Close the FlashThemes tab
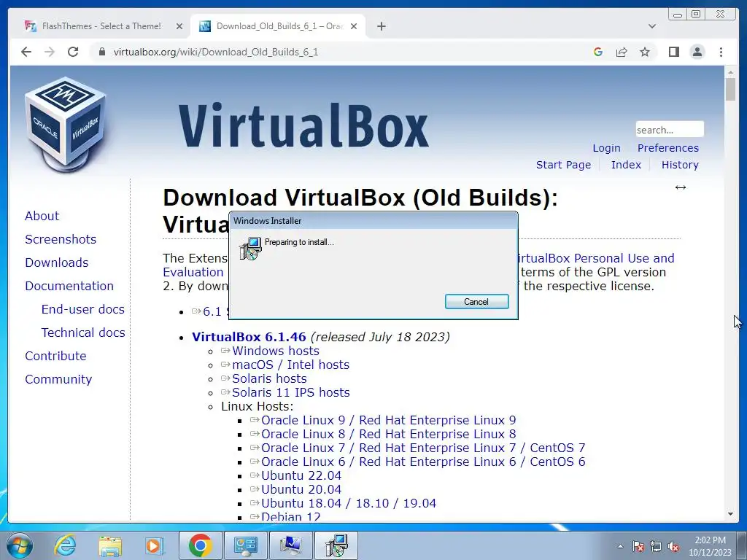Image resolution: width=747 pixels, height=560 pixels. tap(179, 27)
